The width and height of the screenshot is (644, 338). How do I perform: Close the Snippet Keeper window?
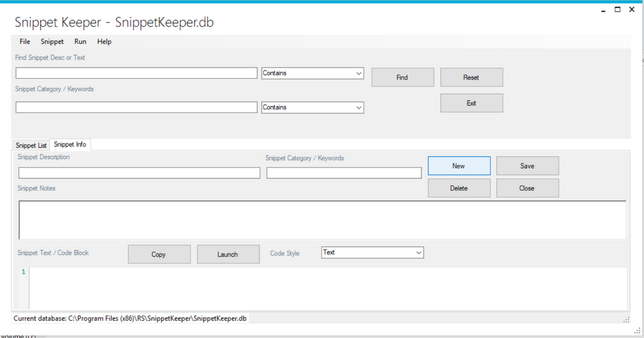[x=632, y=10]
